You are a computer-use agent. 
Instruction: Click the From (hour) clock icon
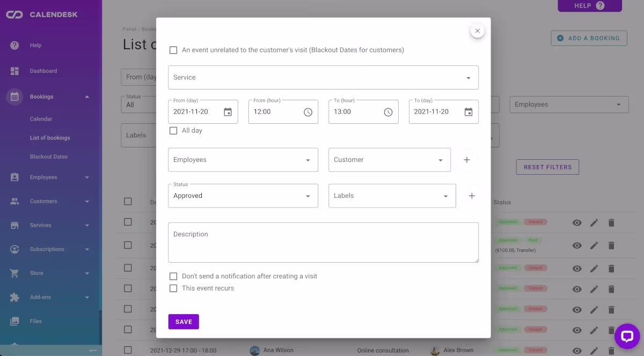pyautogui.click(x=308, y=112)
